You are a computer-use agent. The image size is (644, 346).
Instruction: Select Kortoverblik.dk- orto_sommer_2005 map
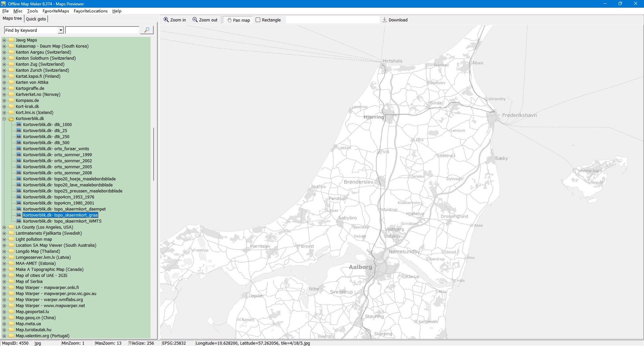click(x=57, y=167)
